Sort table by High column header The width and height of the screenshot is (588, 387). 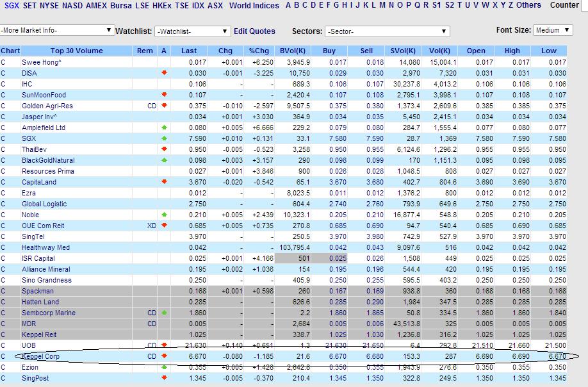[512, 51]
